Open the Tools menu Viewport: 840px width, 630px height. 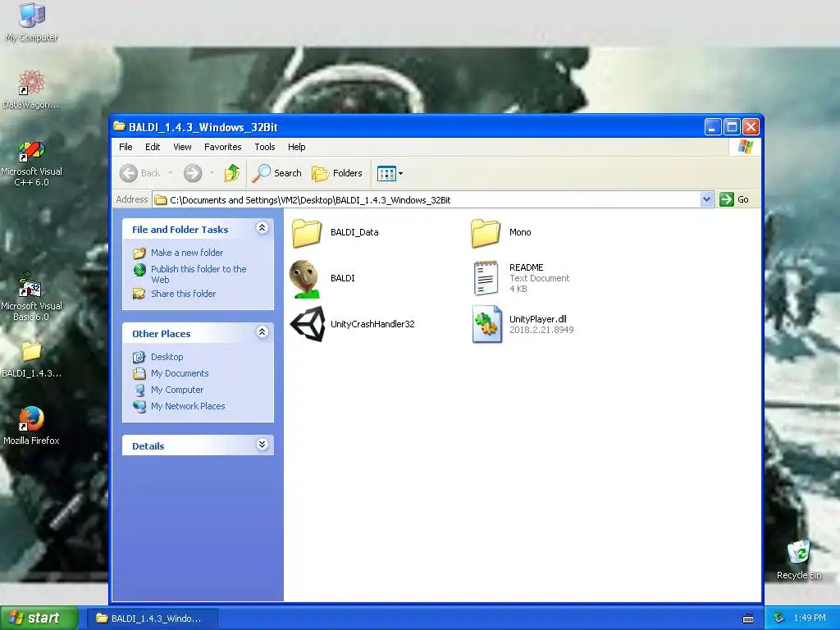click(265, 147)
